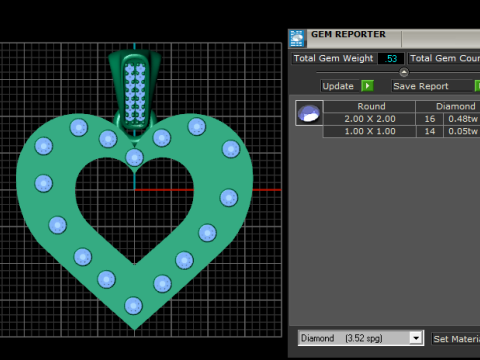Select the round gem thumbnail in report
This screenshot has width=480, height=360.
click(309, 113)
